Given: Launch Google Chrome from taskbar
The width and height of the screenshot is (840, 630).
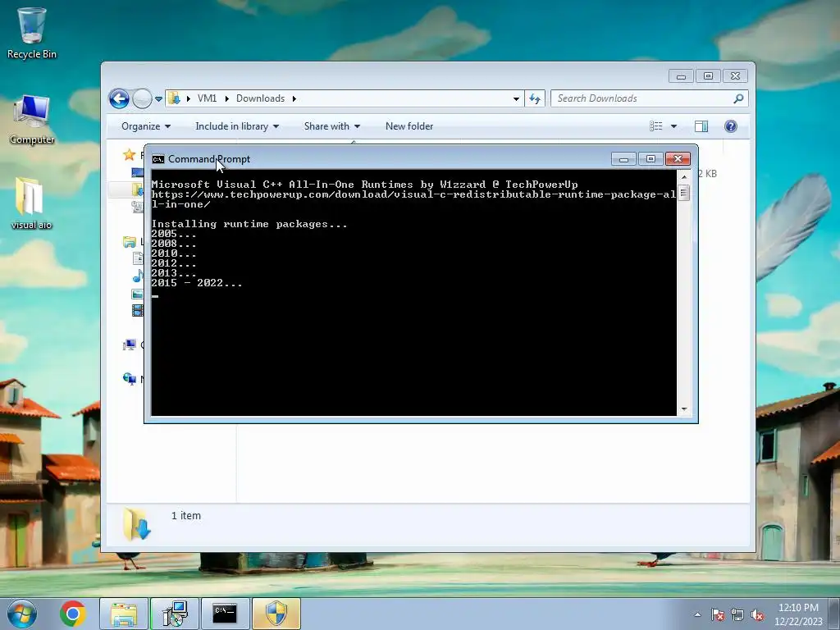Looking at the screenshot, I should coord(73,614).
